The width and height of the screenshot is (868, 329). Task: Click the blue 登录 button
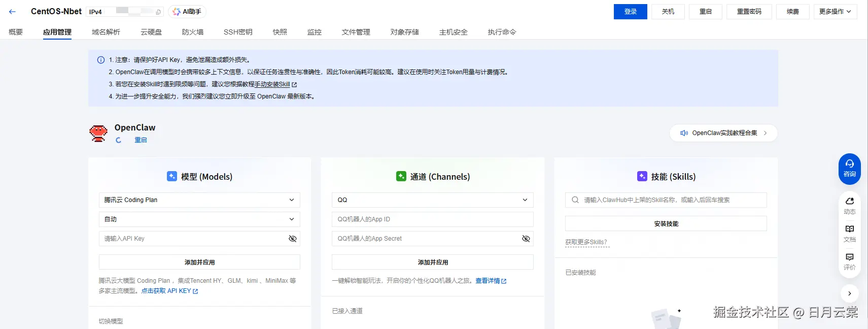tap(631, 12)
